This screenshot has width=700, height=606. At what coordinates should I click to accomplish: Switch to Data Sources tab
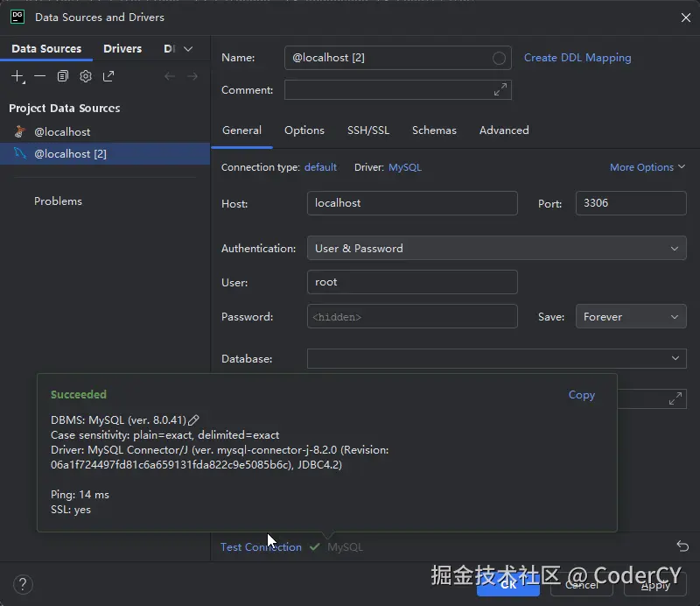click(x=46, y=49)
